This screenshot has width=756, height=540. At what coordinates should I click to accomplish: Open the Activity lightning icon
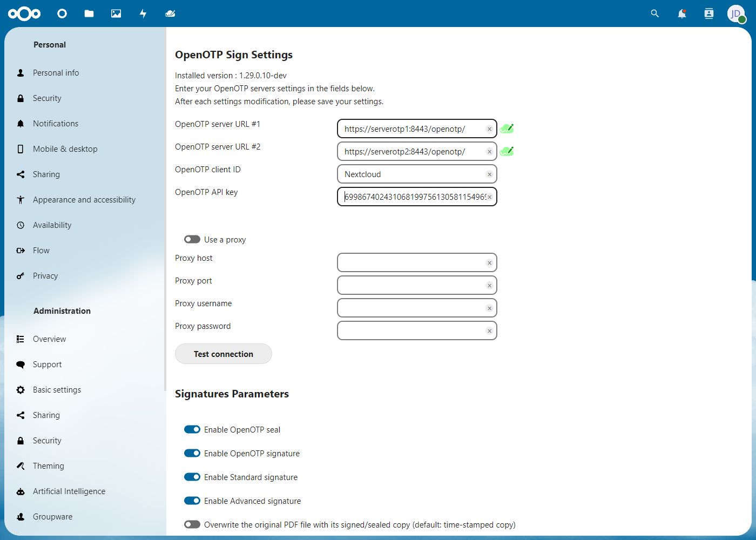143,13
